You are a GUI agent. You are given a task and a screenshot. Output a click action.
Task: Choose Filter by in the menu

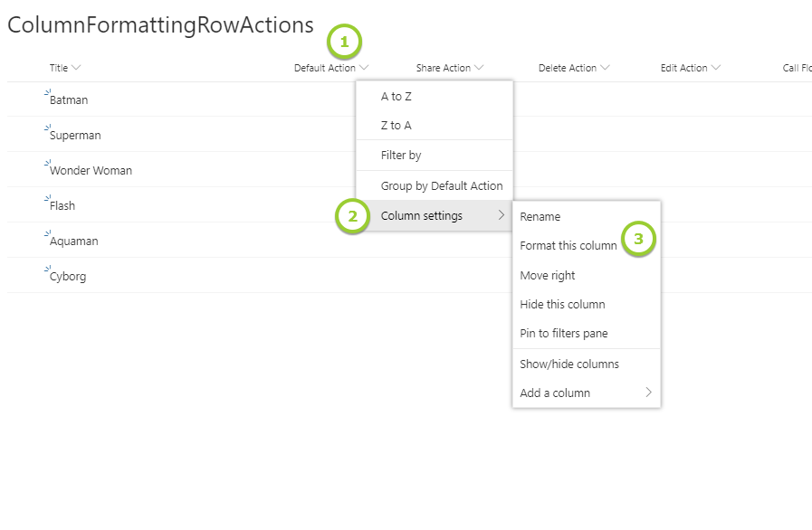401,156
